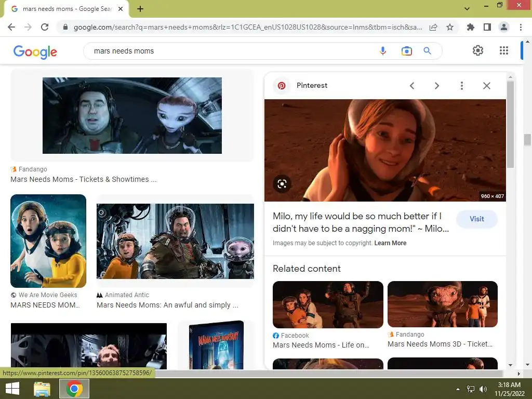The width and height of the screenshot is (532, 399).
Task: Click the preview panel scroll down arrow
Action: (x=510, y=365)
